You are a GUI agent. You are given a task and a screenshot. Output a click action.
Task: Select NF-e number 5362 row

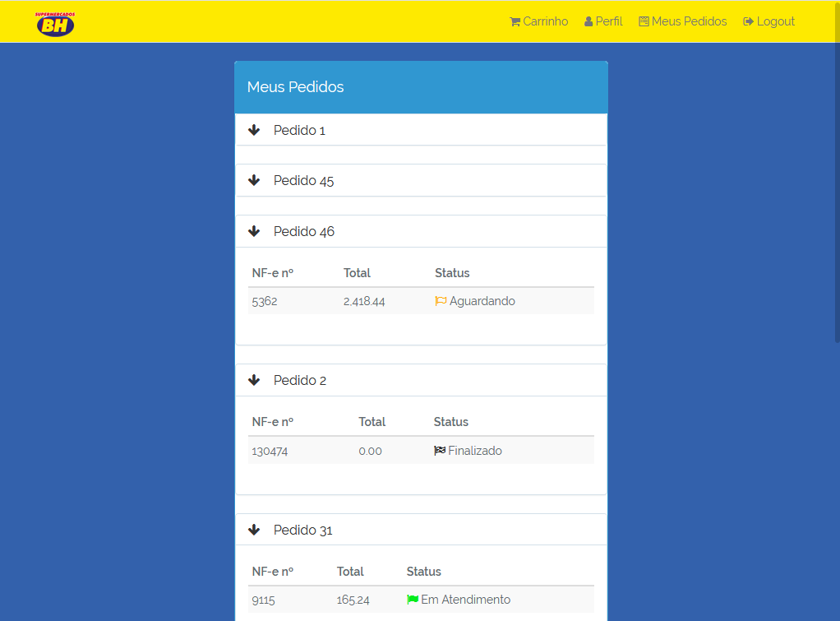pos(421,301)
